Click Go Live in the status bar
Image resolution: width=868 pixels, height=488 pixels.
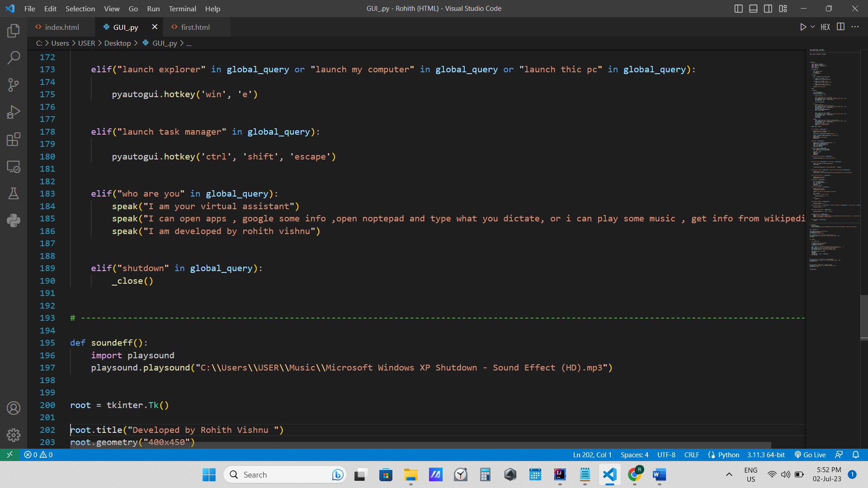pyautogui.click(x=810, y=455)
